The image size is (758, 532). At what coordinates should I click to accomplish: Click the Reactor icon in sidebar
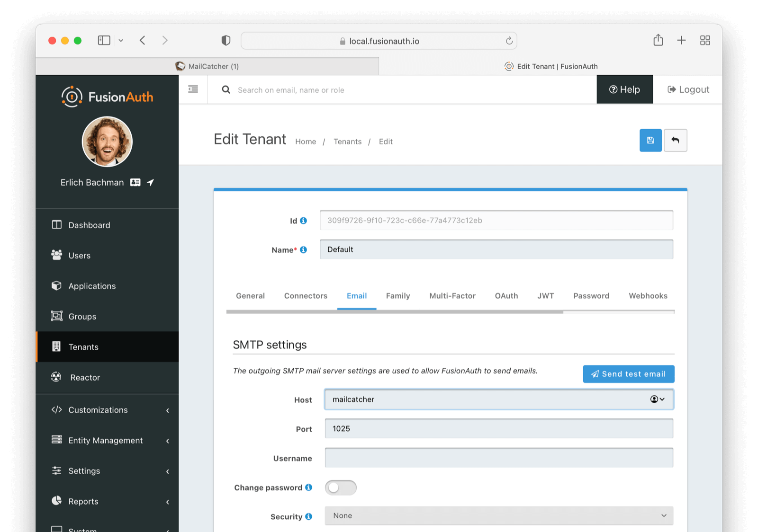pyautogui.click(x=56, y=377)
